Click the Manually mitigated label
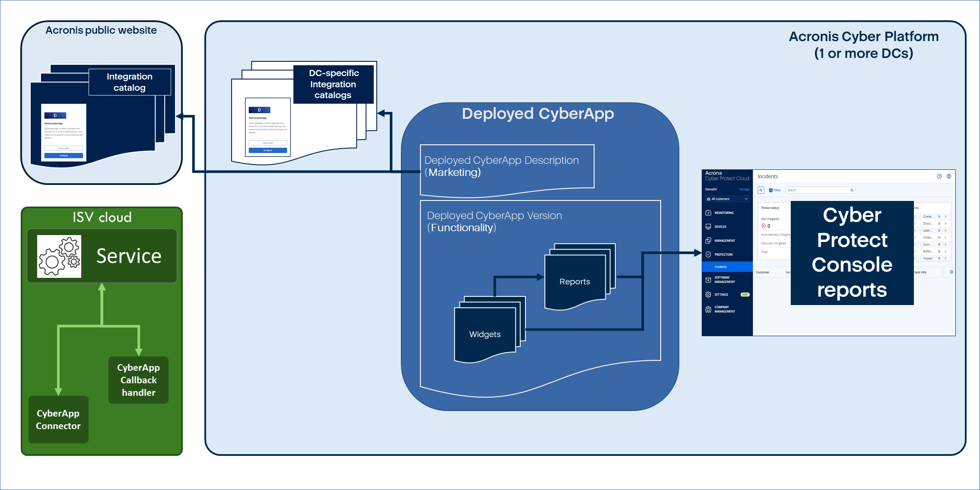 coord(773,243)
